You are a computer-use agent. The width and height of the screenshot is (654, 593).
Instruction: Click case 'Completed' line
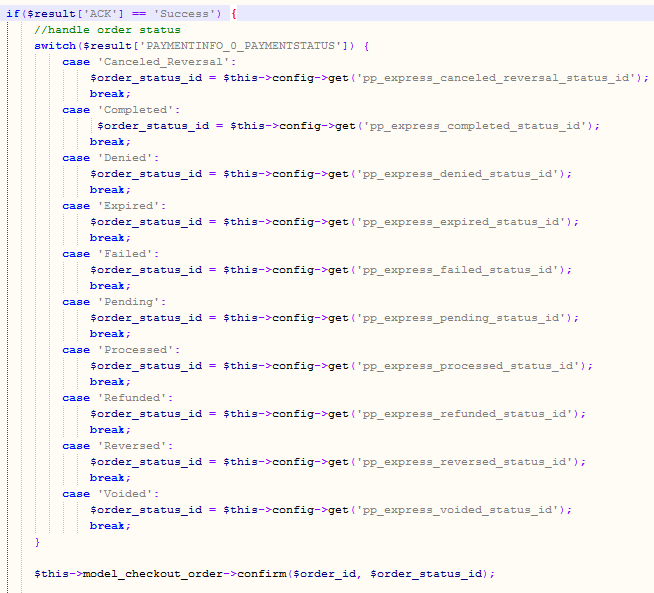point(121,110)
